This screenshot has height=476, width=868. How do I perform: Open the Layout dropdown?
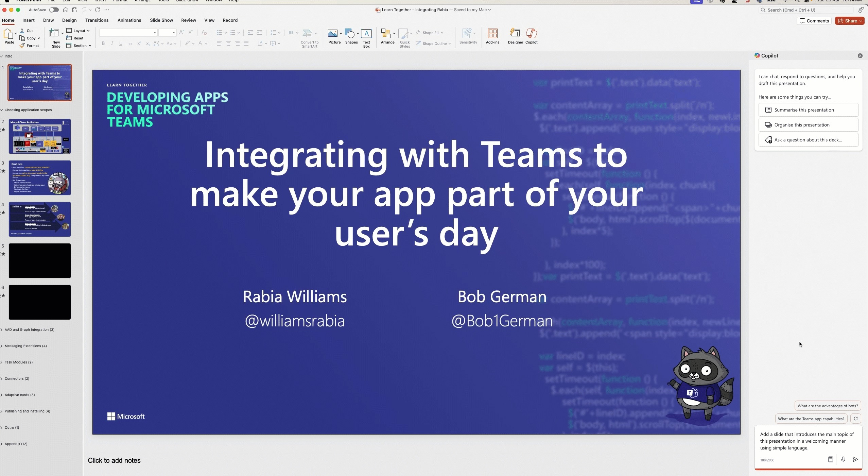tap(78, 31)
